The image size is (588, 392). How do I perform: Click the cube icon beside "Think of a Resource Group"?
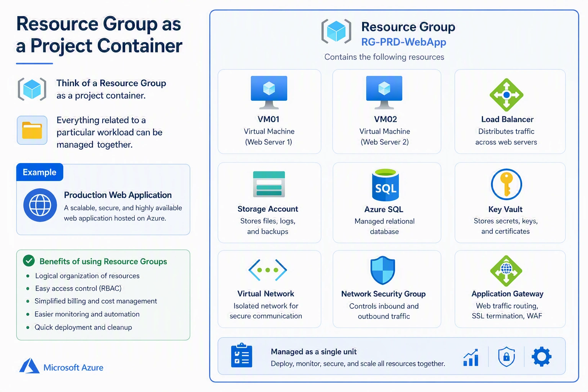point(32,89)
